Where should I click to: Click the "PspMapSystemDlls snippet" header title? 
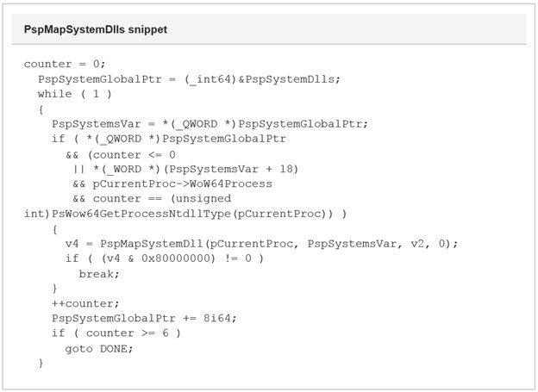point(96,29)
